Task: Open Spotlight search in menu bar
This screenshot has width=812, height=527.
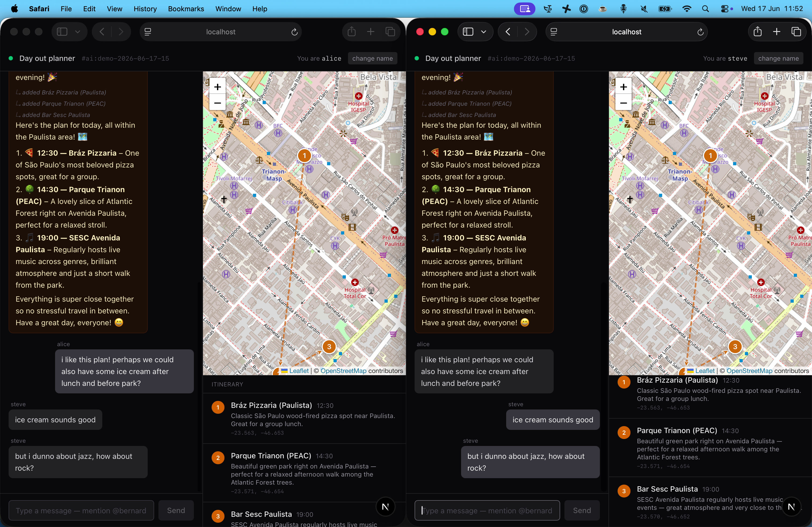Action: (x=705, y=9)
